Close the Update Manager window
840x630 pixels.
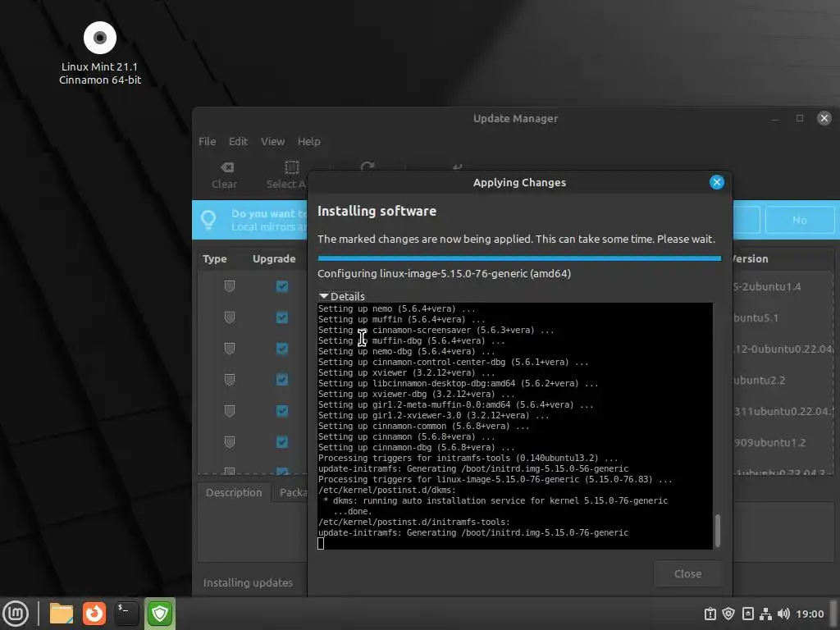tap(824, 118)
